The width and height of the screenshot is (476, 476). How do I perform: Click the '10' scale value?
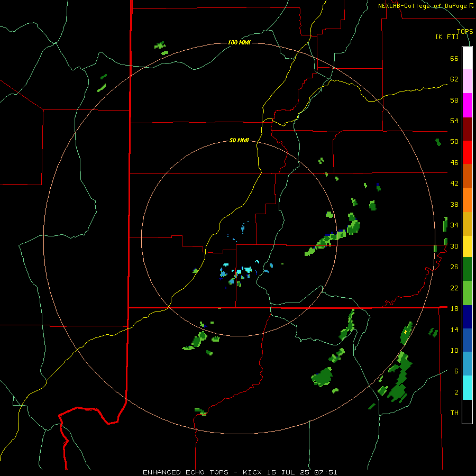tap(454, 351)
